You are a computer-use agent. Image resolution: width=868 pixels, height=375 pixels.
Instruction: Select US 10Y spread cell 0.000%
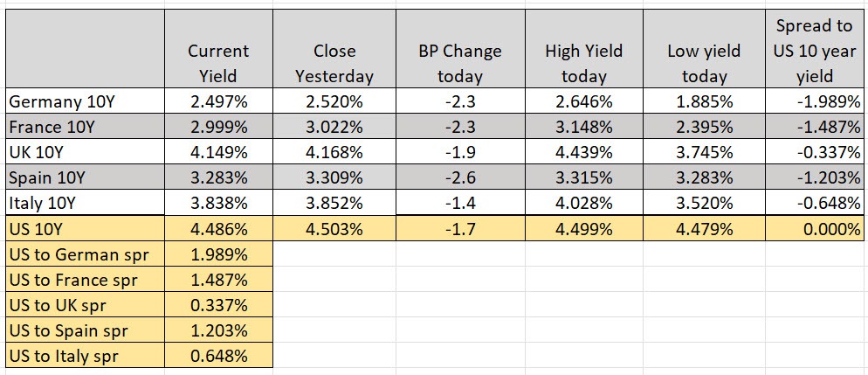[815, 229]
